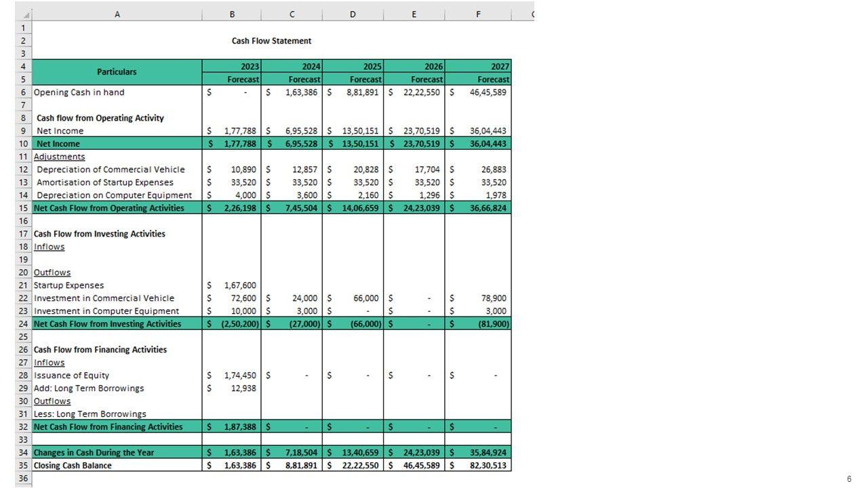868x488 pixels.
Task: Select the Cash Flow Statement title cell
Action: click(271, 41)
